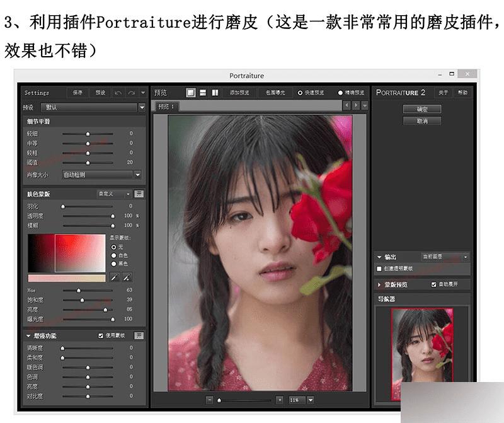Click the skin color gradient strip
504x423 pixels.
pos(67,278)
